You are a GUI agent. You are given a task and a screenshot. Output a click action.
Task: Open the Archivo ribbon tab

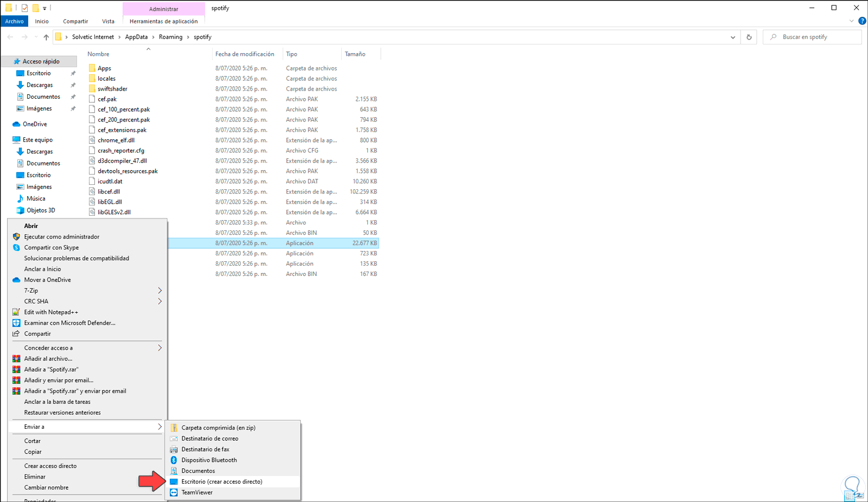15,21
